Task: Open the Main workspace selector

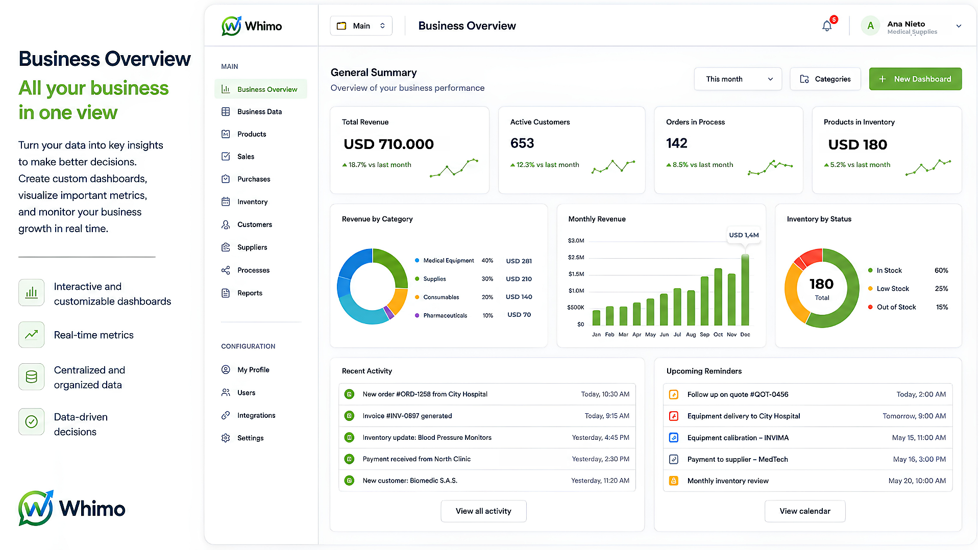Action: coord(361,26)
